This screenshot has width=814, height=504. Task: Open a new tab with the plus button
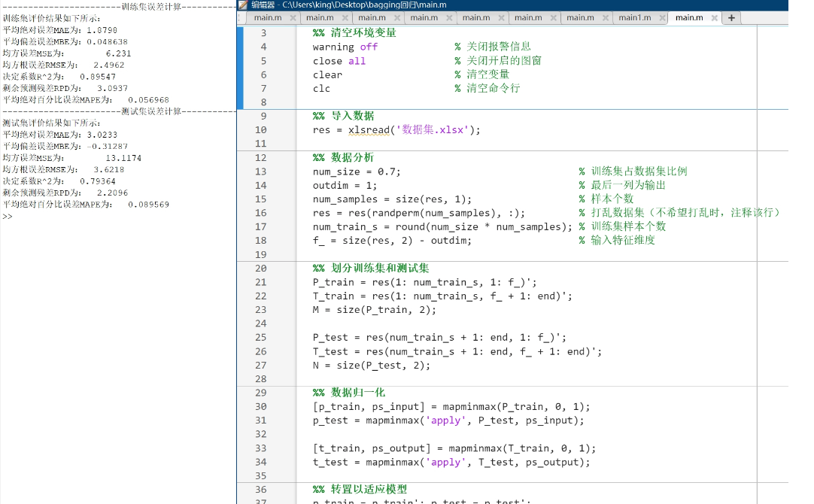pyautogui.click(x=731, y=17)
